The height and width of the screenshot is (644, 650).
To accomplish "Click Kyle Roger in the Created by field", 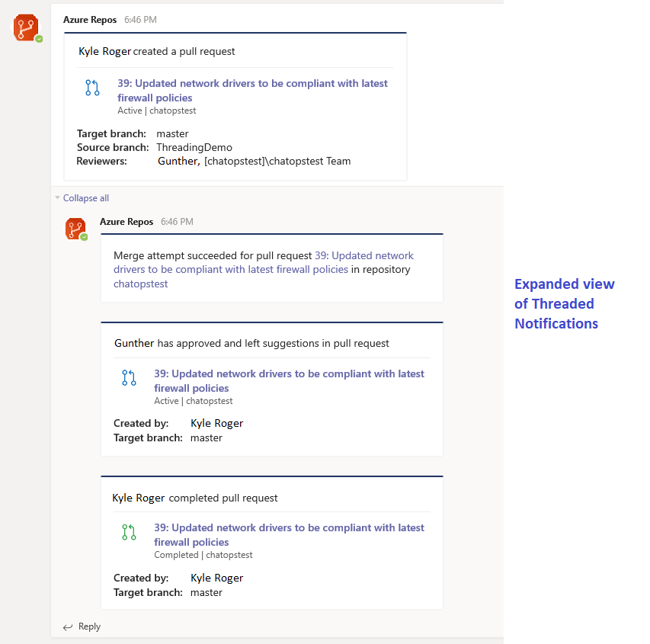I will pos(216,422).
